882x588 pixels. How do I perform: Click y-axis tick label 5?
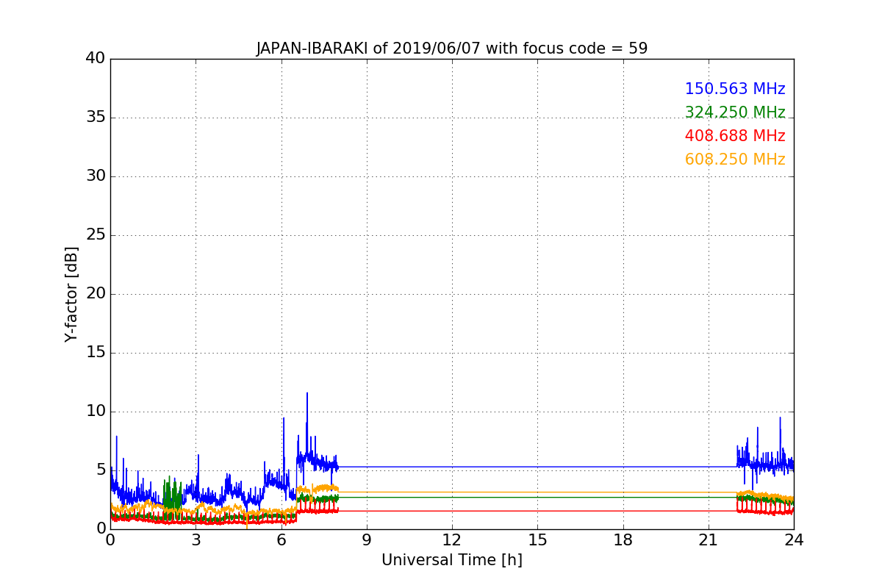point(100,470)
